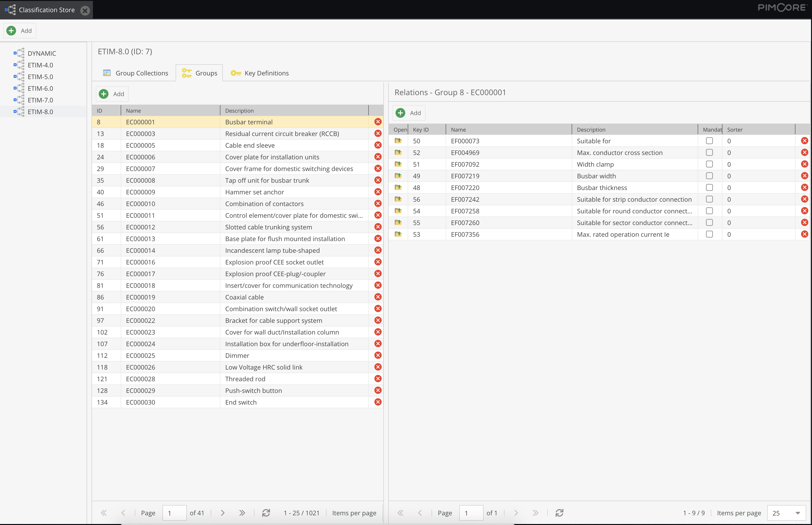Switch to Group Collections tab
This screenshot has width=812, height=525.
[135, 73]
